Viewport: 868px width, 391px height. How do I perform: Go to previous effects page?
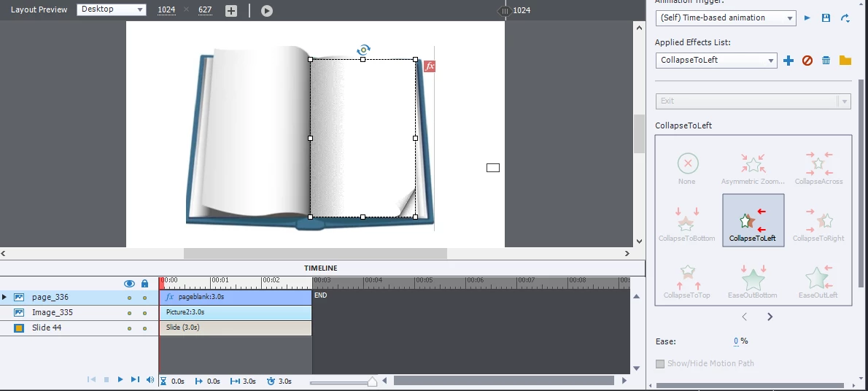[x=745, y=317]
